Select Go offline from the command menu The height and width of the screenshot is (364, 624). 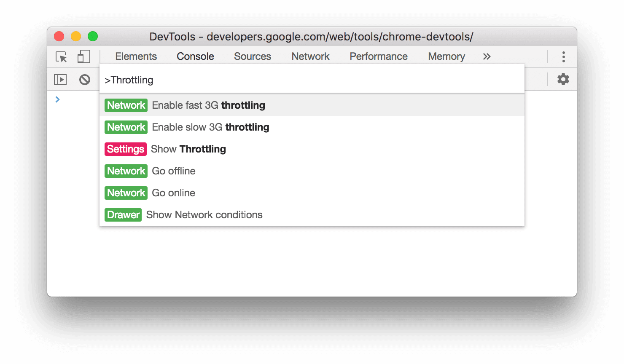click(x=173, y=171)
